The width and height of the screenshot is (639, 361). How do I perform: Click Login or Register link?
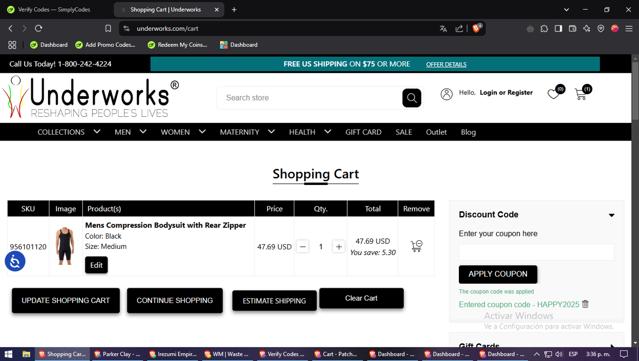pyautogui.click(x=506, y=92)
